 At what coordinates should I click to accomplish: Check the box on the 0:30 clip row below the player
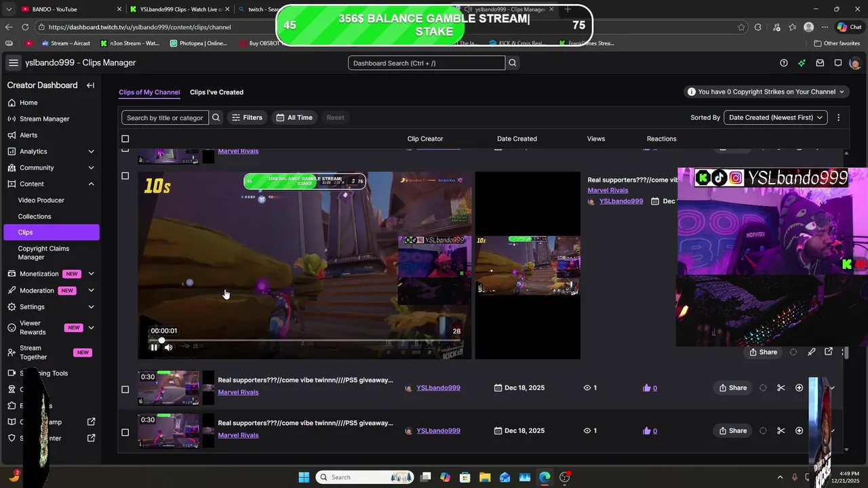(x=125, y=390)
